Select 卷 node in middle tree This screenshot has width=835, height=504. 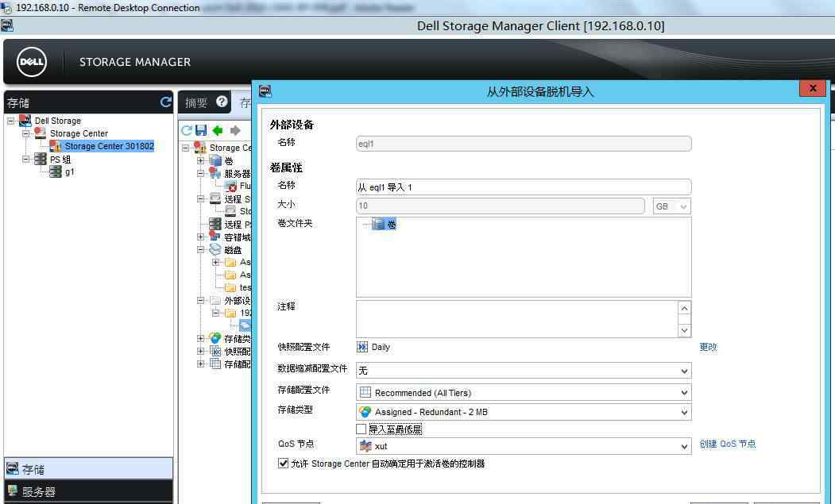(x=229, y=161)
